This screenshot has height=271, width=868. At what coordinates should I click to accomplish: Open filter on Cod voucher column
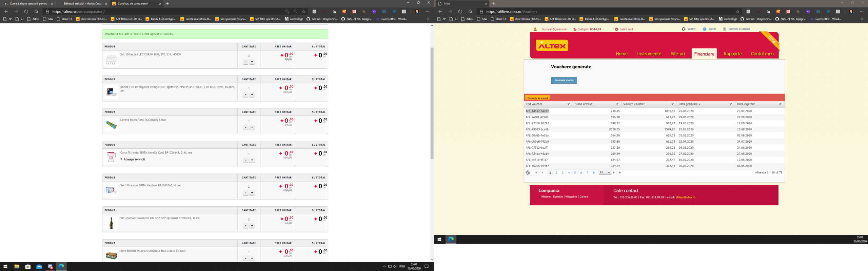click(568, 104)
